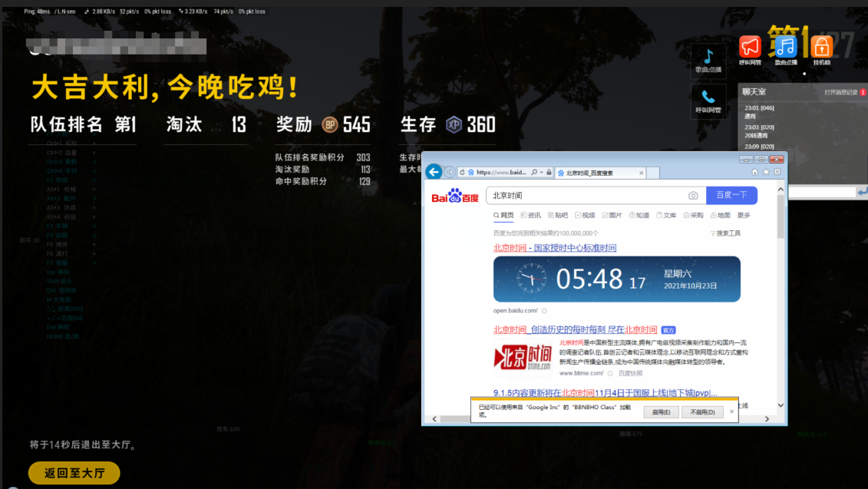Click the 545 BP reward coin icon

click(330, 124)
